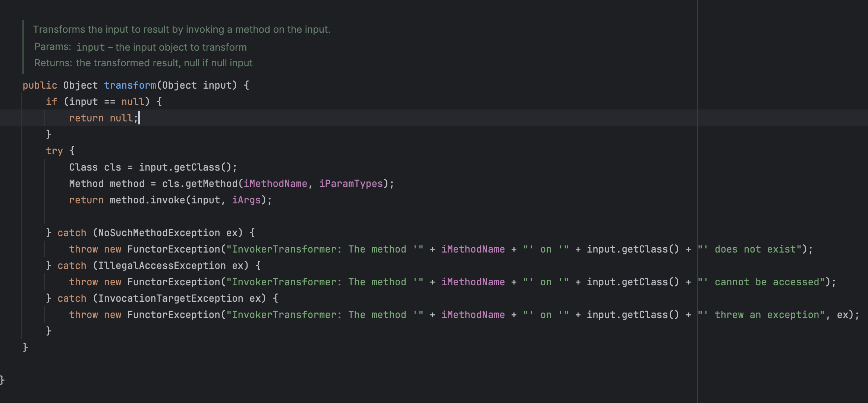Click the 'public' keyword in method signature
The image size is (868, 403).
(x=40, y=85)
